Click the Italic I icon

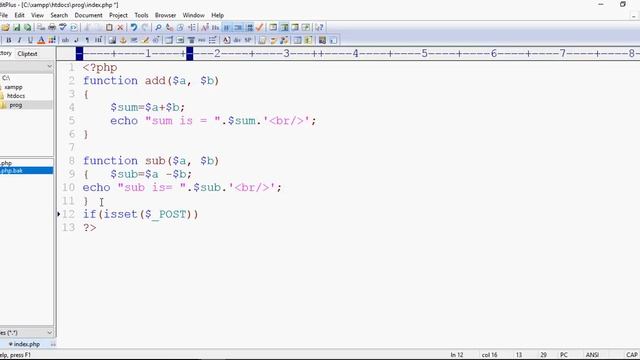[19, 40]
